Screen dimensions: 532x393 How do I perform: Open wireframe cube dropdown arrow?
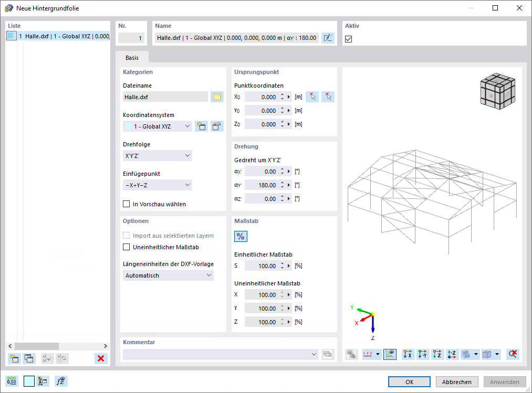pyautogui.click(x=497, y=354)
